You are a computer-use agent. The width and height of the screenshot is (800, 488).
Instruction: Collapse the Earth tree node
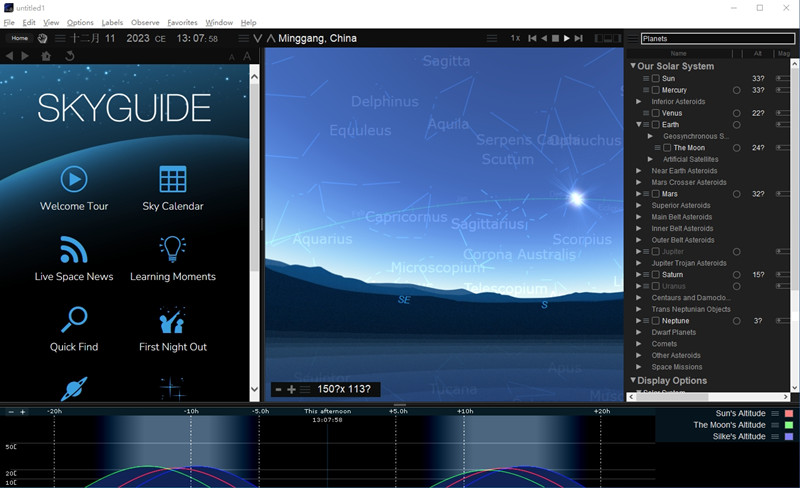click(638, 125)
